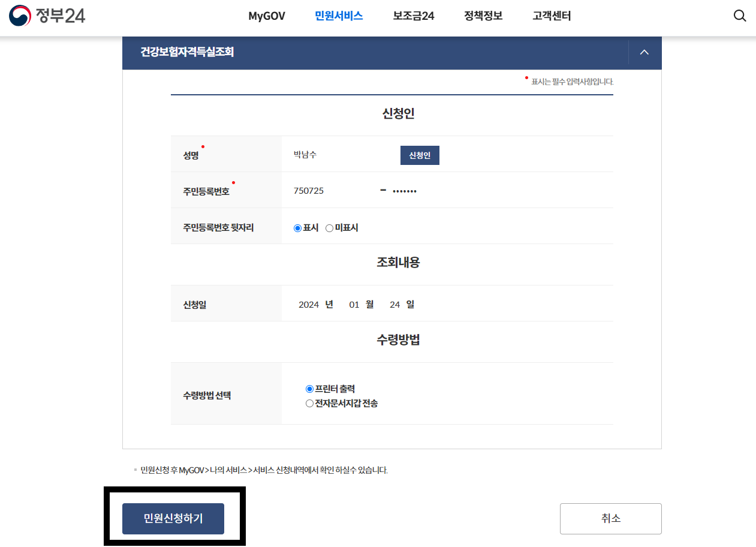Click the 신청일 year value 2024
Image resolution: width=756 pixels, height=547 pixels.
pyautogui.click(x=309, y=305)
